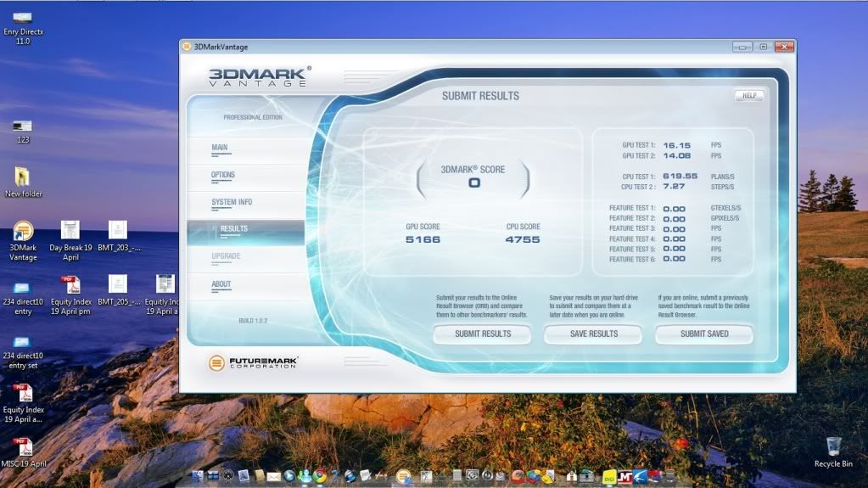This screenshot has width=868, height=488.
Task: Launch Google Chrome from the dock
Action: pyautogui.click(x=319, y=476)
